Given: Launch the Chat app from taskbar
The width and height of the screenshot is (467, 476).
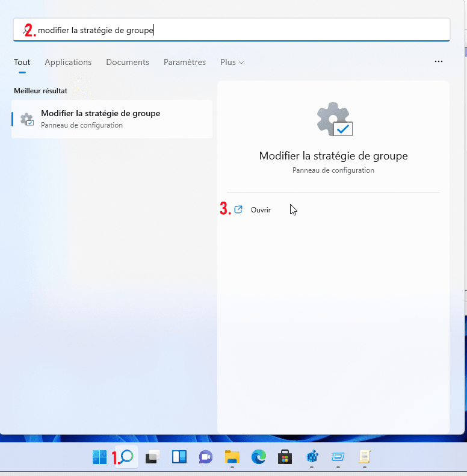Looking at the screenshot, I should (206, 457).
